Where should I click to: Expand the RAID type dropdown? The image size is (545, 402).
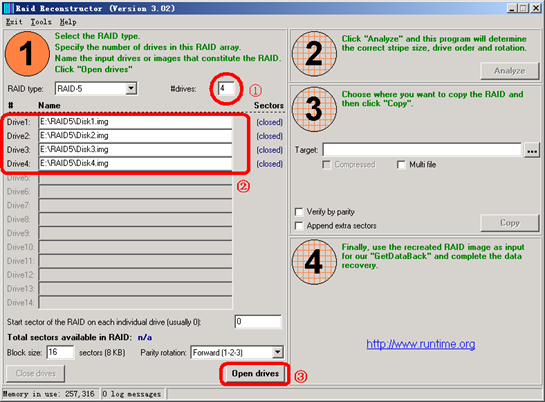[131, 88]
